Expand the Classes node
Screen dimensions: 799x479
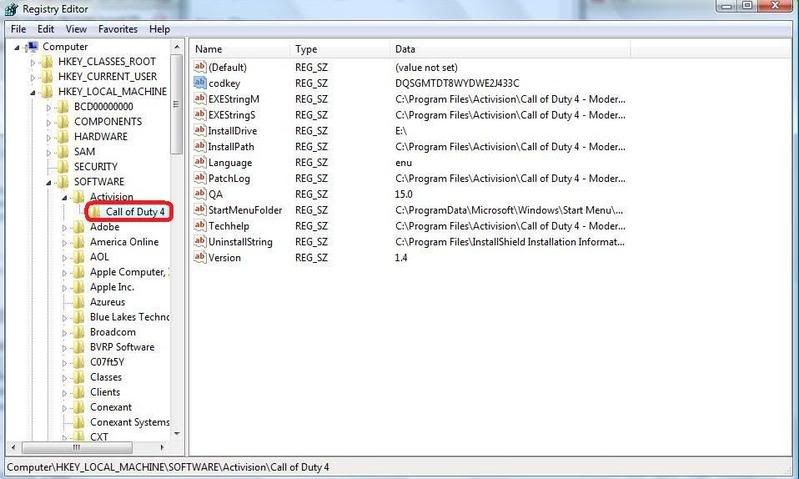[64, 378]
